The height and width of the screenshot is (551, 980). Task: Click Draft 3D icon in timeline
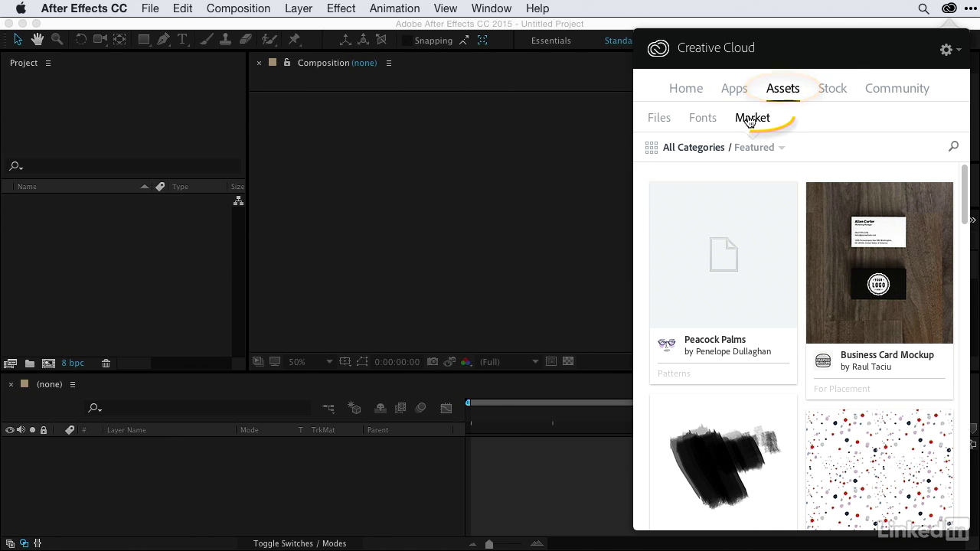[x=354, y=409]
